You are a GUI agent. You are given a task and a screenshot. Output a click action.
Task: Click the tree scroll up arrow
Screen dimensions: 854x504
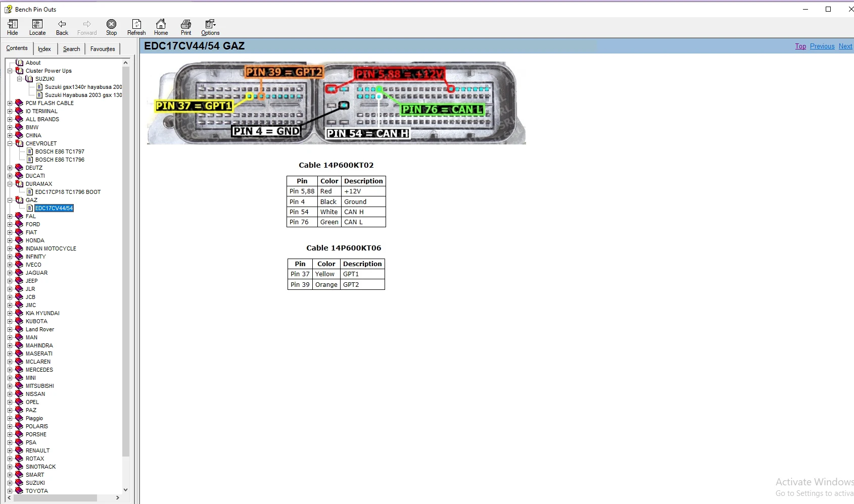point(126,63)
